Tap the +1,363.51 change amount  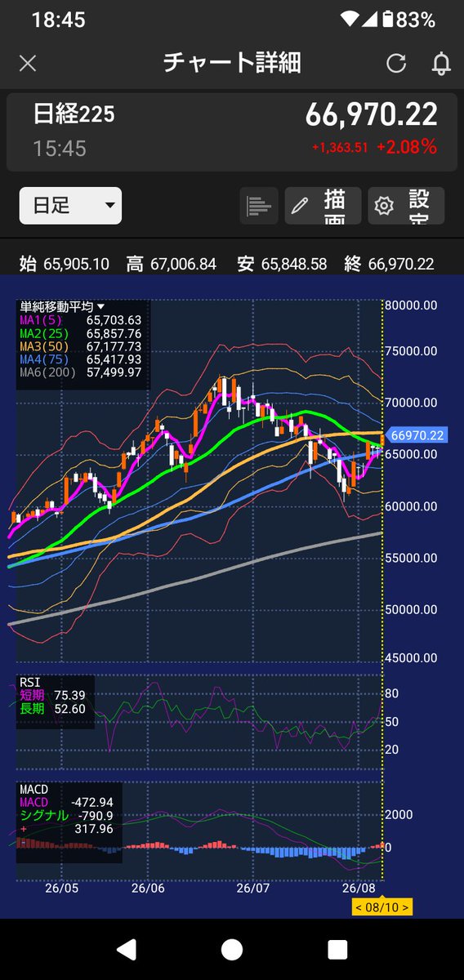click(x=339, y=148)
